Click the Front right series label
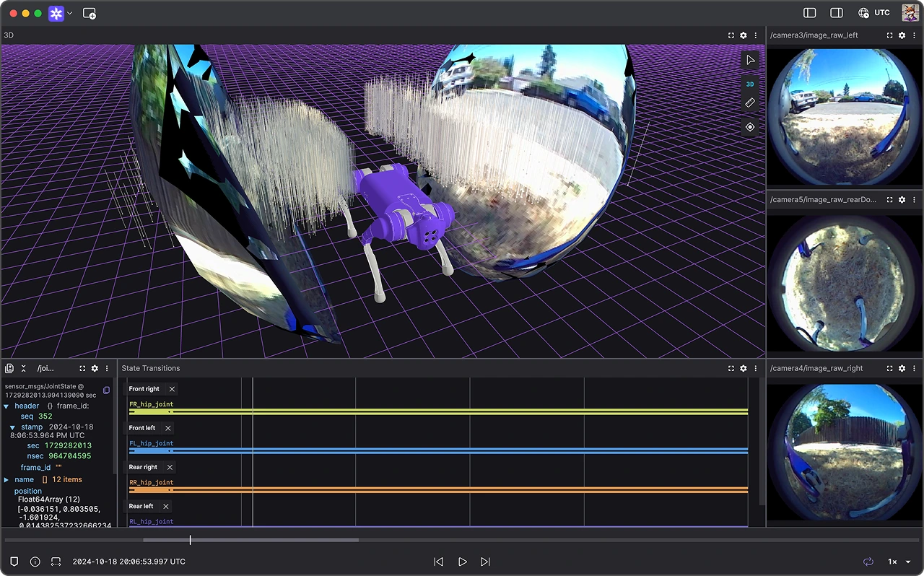 click(144, 389)
